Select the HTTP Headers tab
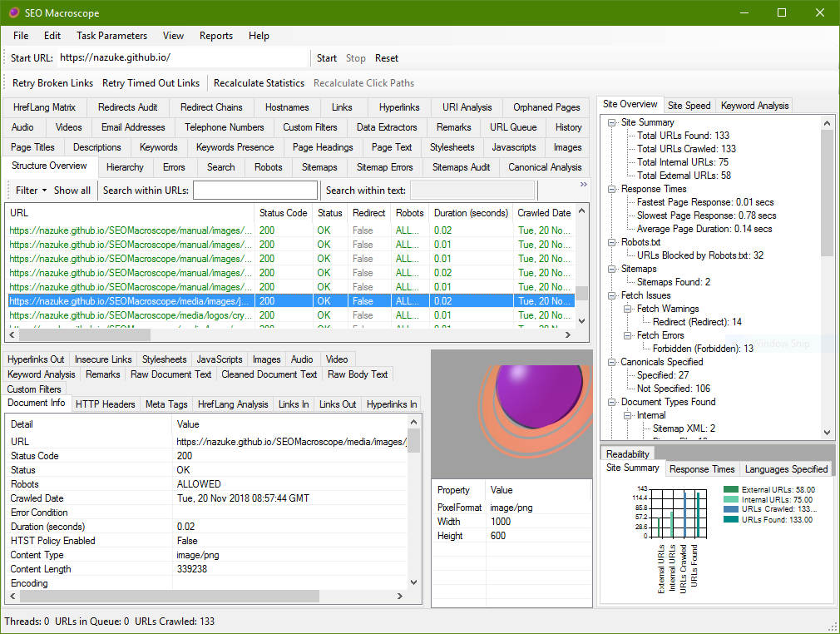840x634 pixels. point(105,404)
